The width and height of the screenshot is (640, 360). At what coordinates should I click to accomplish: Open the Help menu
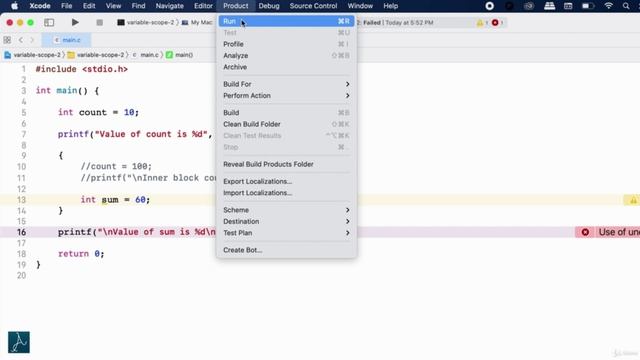point(391,6)
